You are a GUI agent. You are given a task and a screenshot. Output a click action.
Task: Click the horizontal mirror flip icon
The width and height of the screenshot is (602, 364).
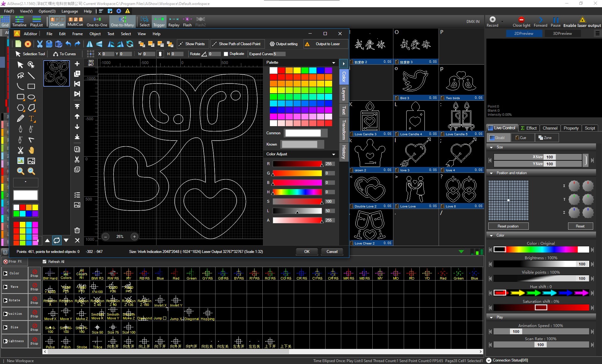tap(90, 44)
